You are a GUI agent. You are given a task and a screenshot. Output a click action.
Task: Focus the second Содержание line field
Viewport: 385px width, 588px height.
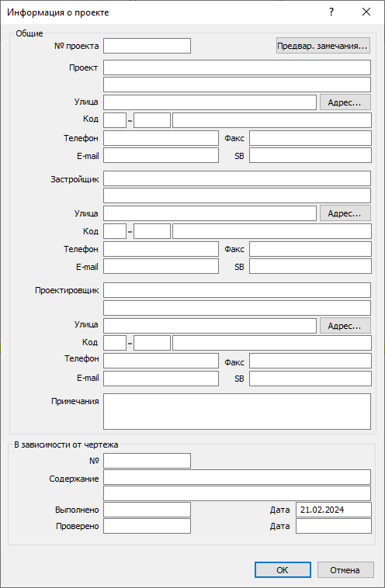coord(238,493)
